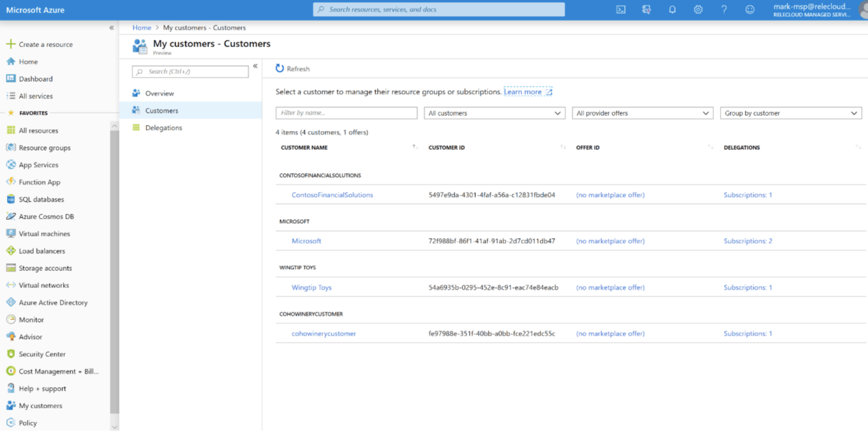This screenshot has height=433, width=868.
Task: Click the feedback smiley icon
Action: 749,10
